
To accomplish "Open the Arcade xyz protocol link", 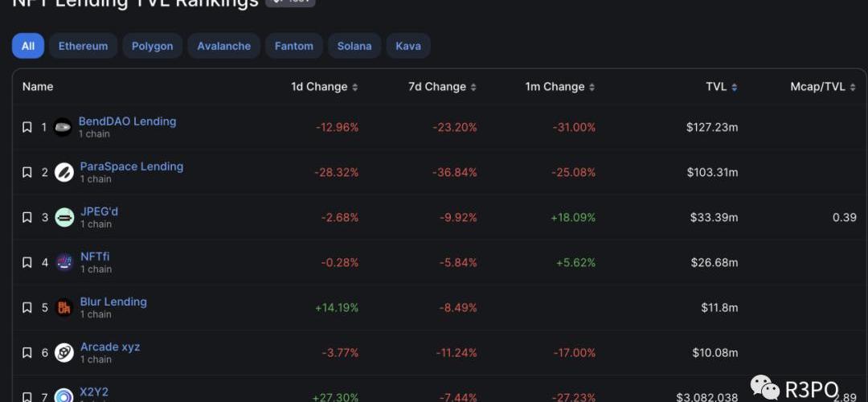I will click(110, 347).
